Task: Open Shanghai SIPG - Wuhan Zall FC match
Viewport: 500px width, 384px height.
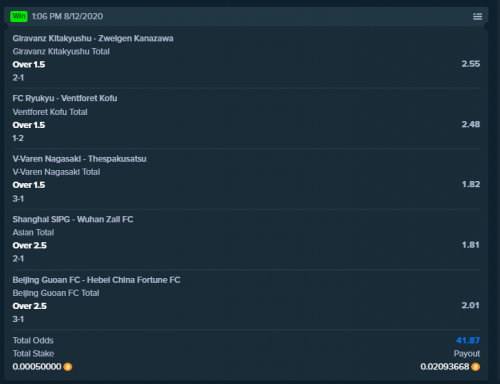Action: pos(73,219)
